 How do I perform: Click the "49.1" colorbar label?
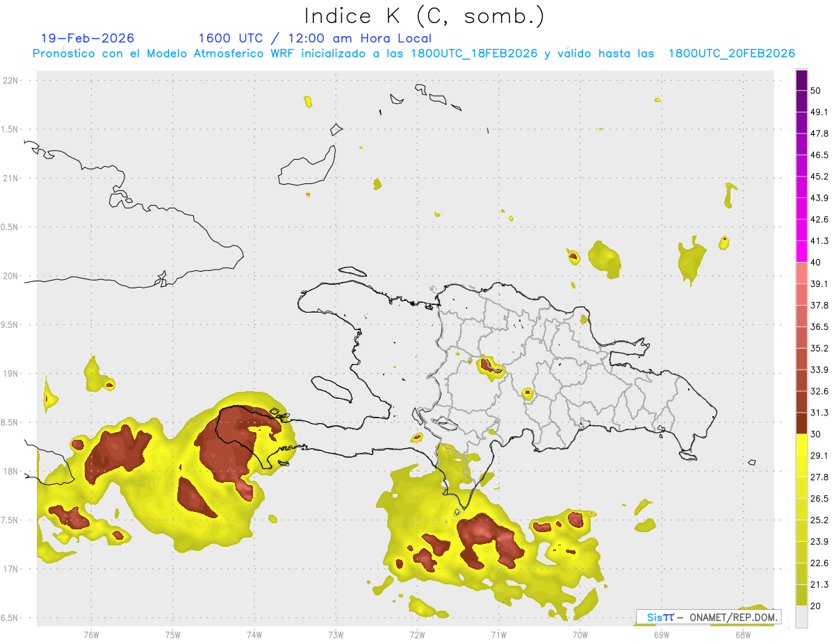point(819,112)
